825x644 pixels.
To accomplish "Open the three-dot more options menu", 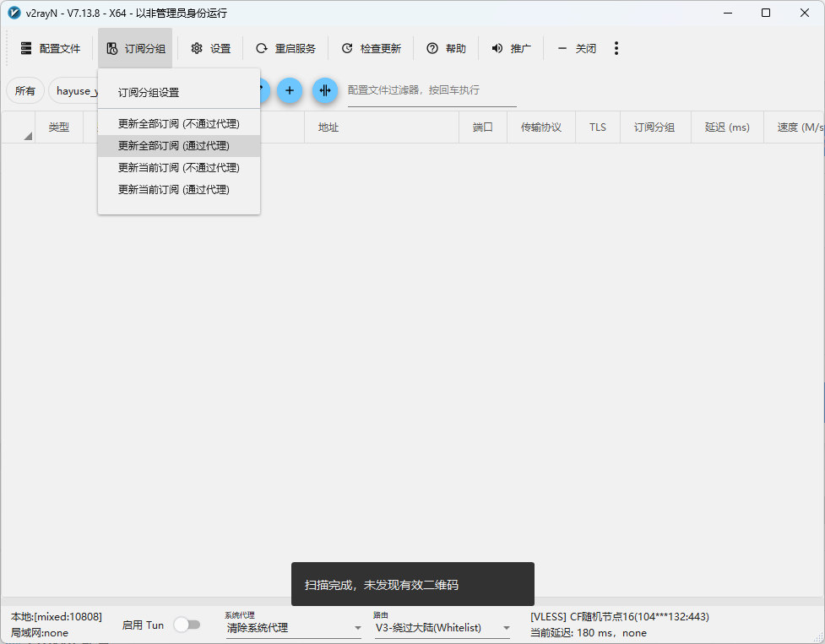I will pos(616,49).
